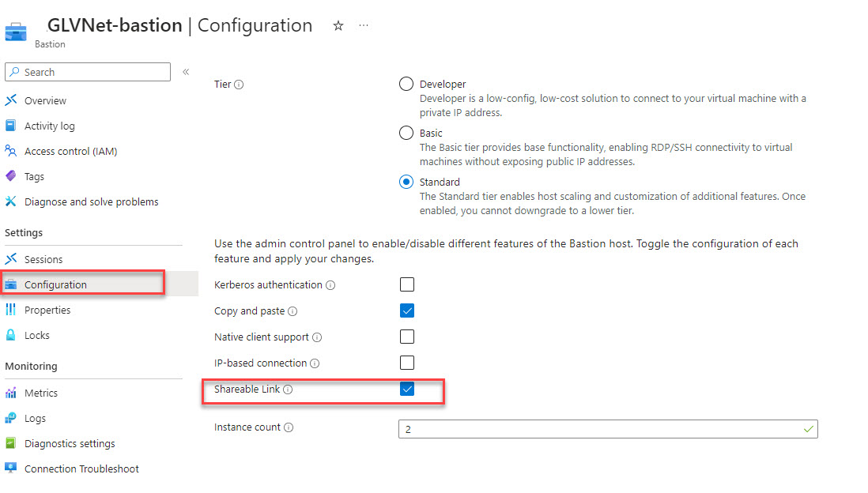Uncheck the Copy and paste checkbox
The width and height of the screenshot is (868, 493).
[x=407, y=310]
